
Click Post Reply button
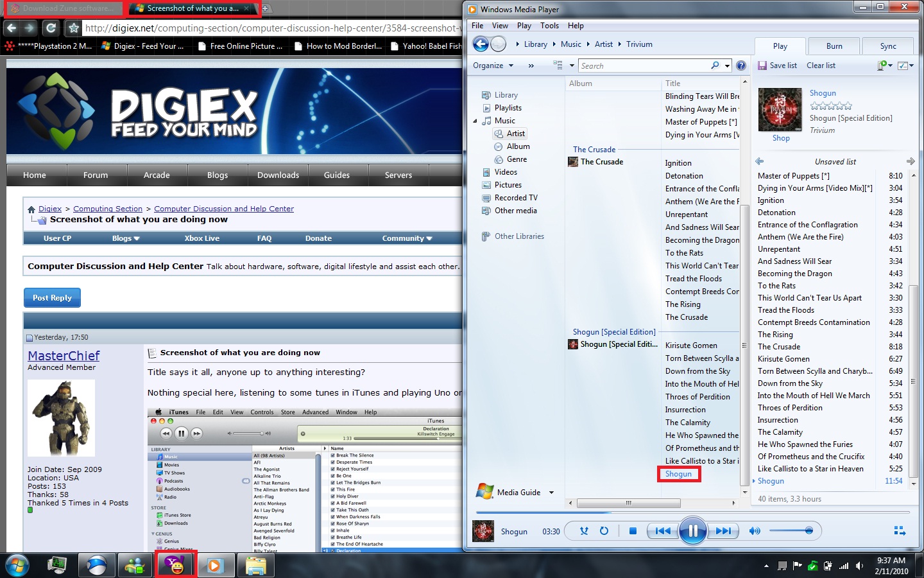tap(52, 298)
